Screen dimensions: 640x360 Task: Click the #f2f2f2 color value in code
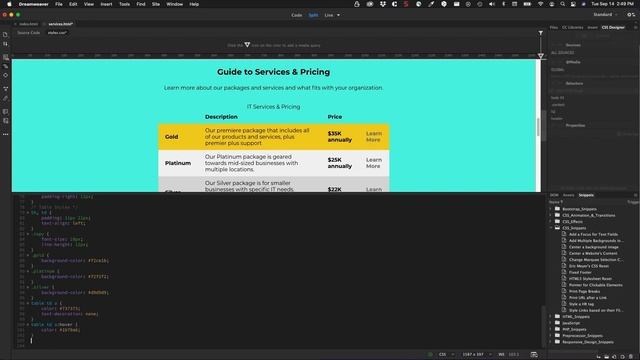(98, 276)
